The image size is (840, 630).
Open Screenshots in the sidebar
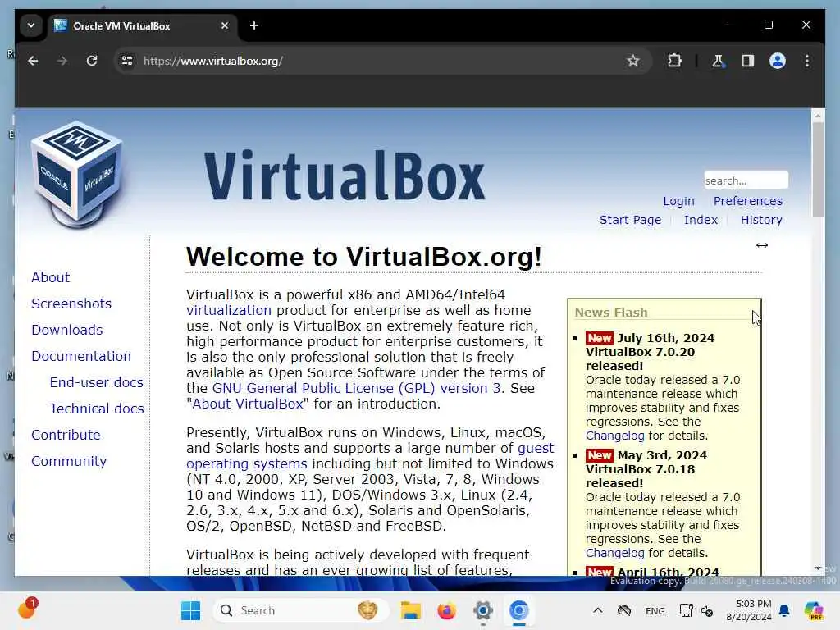click(x=71, y=304)
